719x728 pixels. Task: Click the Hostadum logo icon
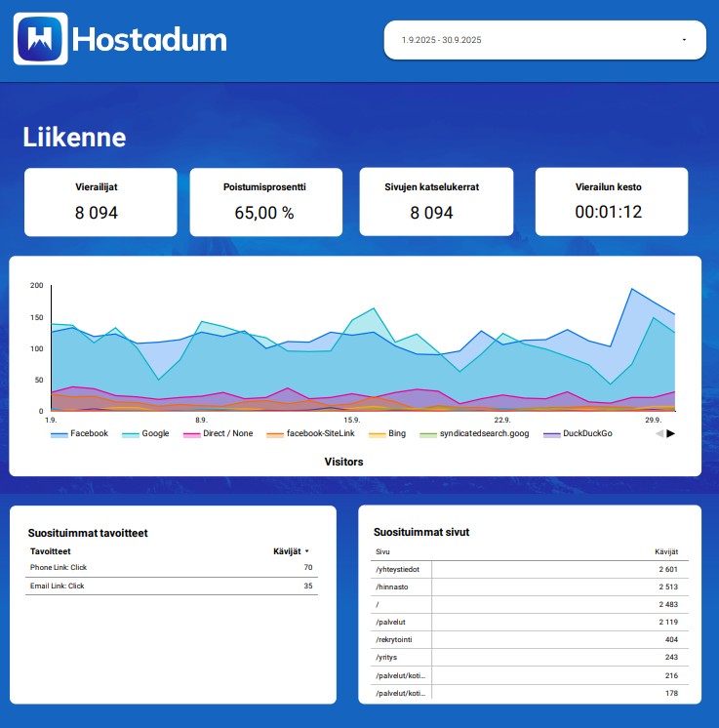click(x=41, y=39)
